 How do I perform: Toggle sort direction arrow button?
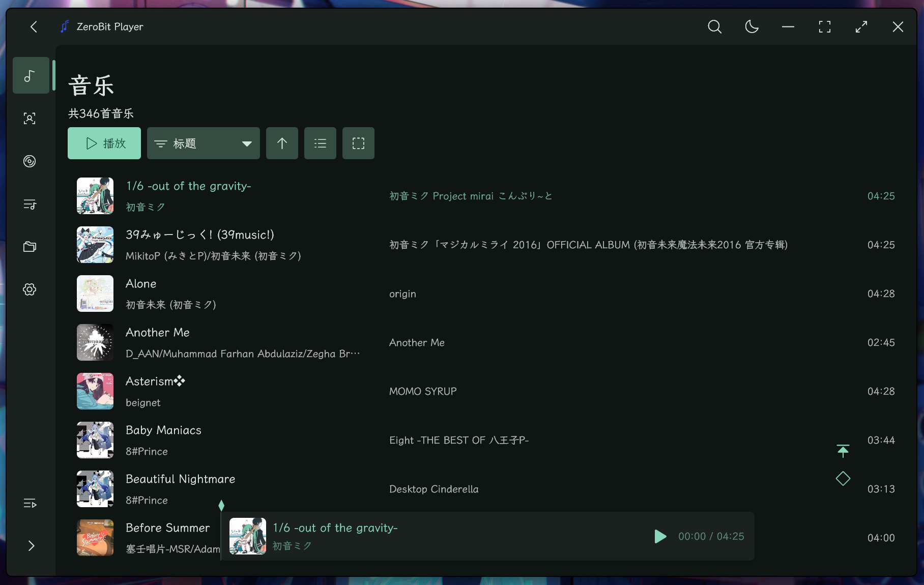pyautogui.click(x=282, y=143)
